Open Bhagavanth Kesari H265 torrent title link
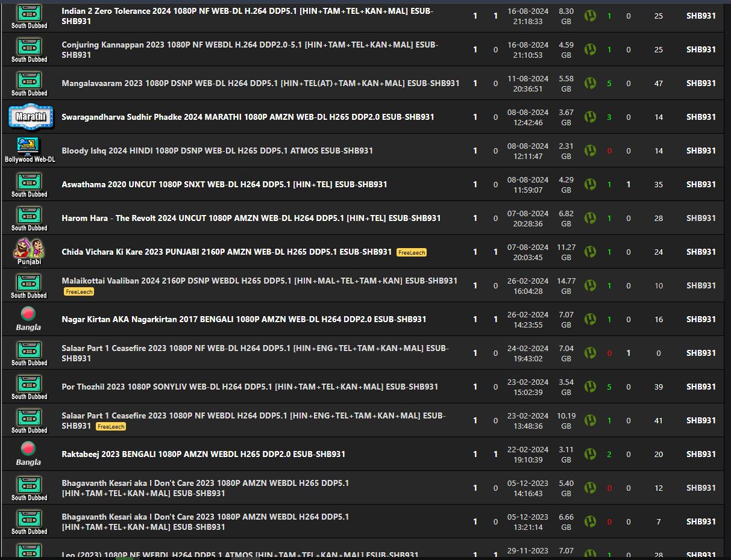Viewport: 731px width, 560px height. [x=205, y=488]
